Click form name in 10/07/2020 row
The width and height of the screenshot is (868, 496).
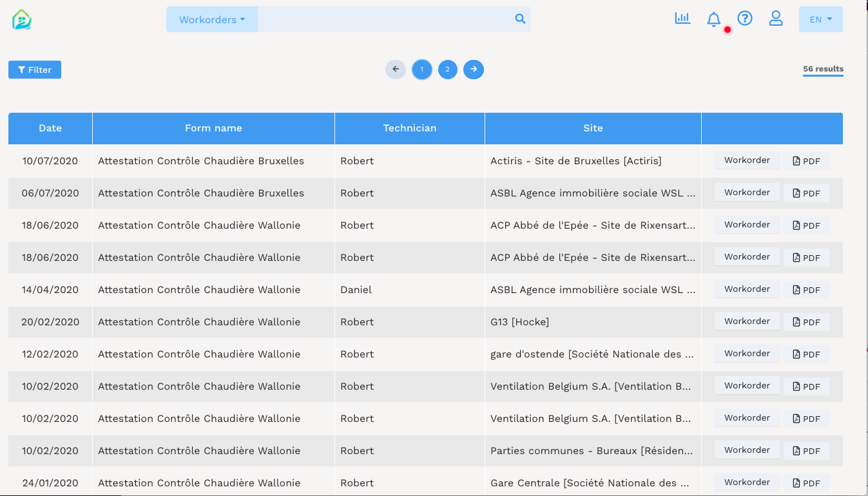tap(201, 161)
